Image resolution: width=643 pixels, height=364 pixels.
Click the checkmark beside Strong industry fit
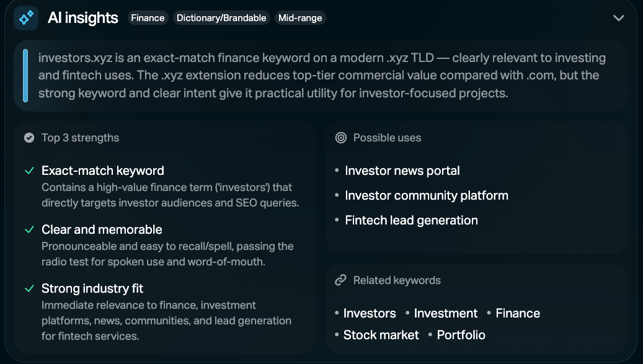pos(29,288)
